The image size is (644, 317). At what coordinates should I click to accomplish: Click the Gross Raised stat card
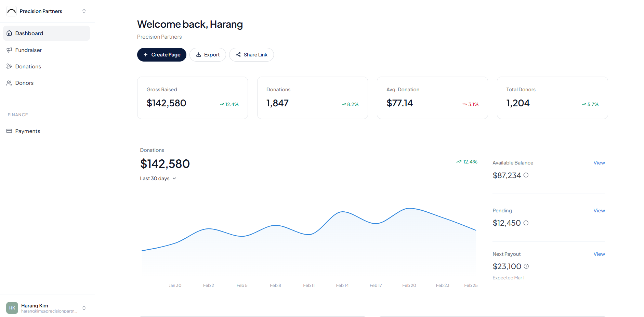coord(192,97)
